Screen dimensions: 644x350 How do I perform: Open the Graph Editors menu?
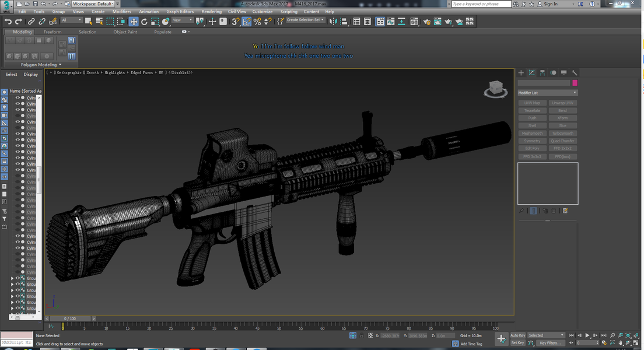(180, 12)
